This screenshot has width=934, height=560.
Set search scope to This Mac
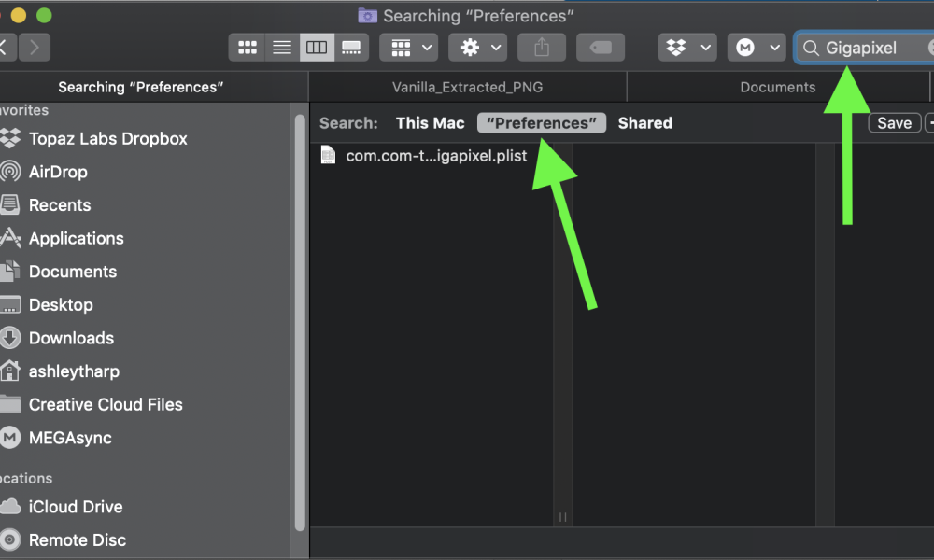[x=430, y=123]
